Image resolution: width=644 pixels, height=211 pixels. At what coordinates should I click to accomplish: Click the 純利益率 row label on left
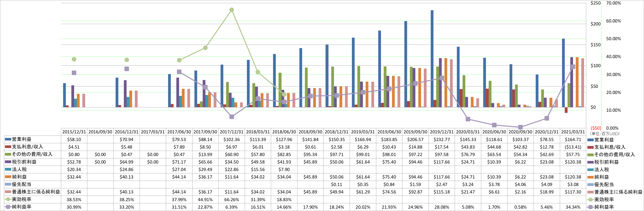[x=21, y=207]
